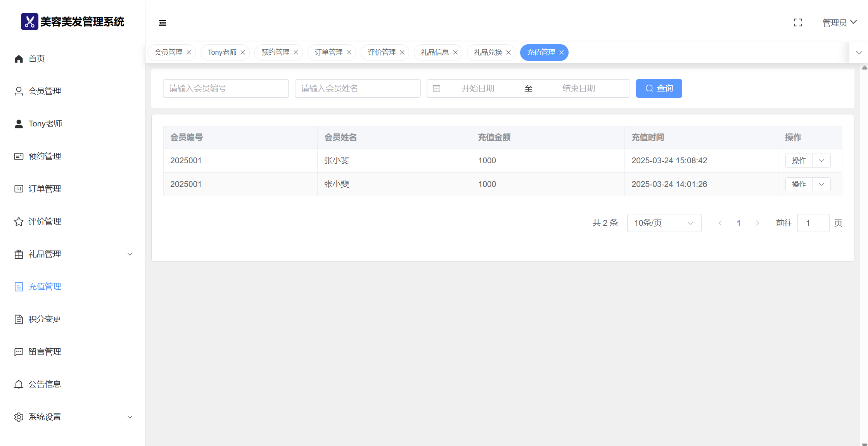The image size is (868, 446).
Task: Close the Tony老师 tab
Action: (243, 52)
